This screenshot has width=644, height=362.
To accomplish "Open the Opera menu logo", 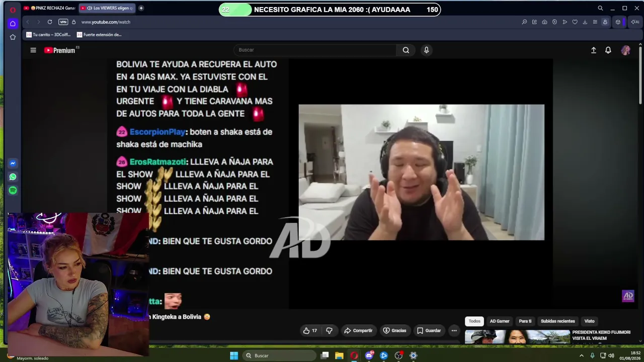I will [x=13, y=10].
